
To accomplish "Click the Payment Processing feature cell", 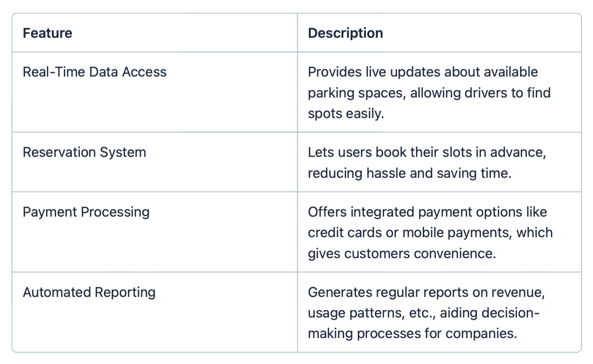I will tap(86, 212).
